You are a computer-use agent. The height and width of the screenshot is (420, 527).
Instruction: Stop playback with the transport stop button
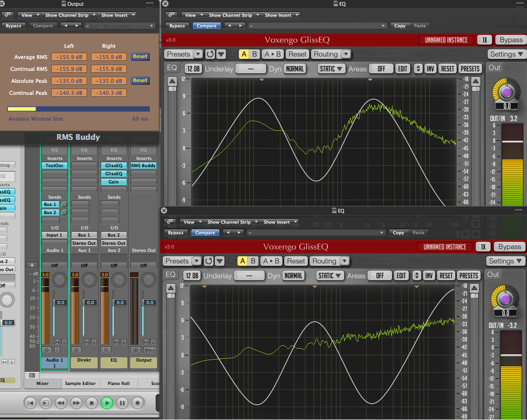tap(91, 403)
